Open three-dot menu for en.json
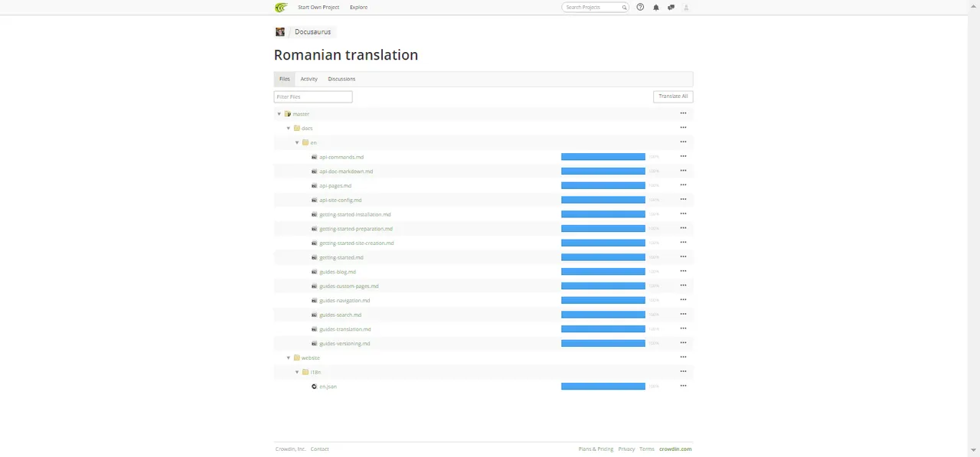The width and height of the screenshot is (980, 457). click(683, 386)
